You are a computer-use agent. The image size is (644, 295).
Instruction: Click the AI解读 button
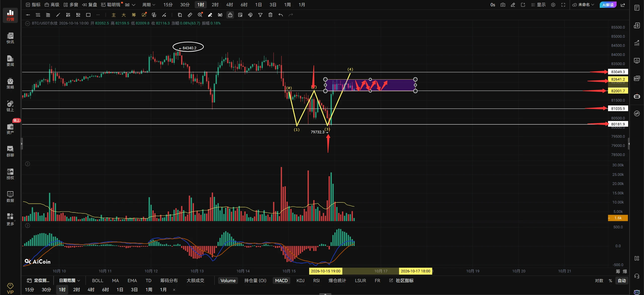[608, 5]
